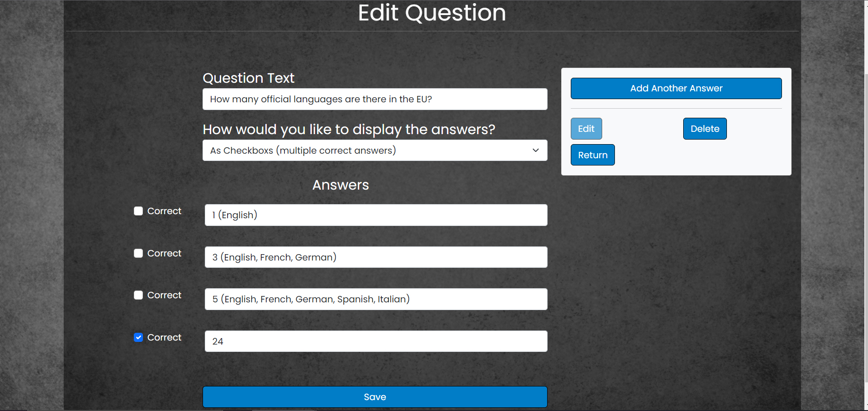This screenshot has width=868, height=411.
Task: Click the 'How would you like to display' label
Action: tap(349, 130)
